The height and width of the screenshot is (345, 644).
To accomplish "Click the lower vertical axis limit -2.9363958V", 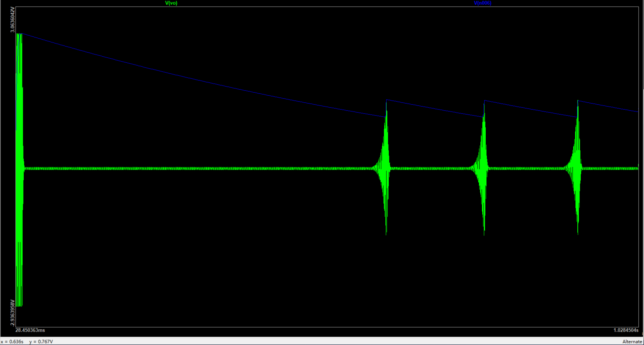I will point(12,313).
